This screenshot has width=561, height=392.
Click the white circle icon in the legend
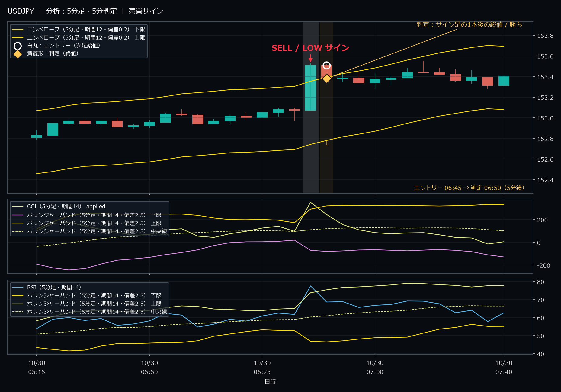(18, 46)
